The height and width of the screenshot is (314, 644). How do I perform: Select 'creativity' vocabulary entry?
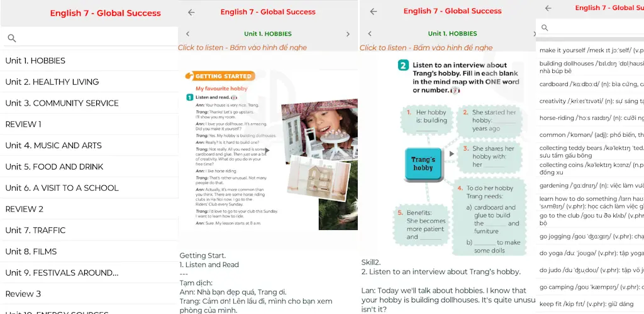coord(590,101)
